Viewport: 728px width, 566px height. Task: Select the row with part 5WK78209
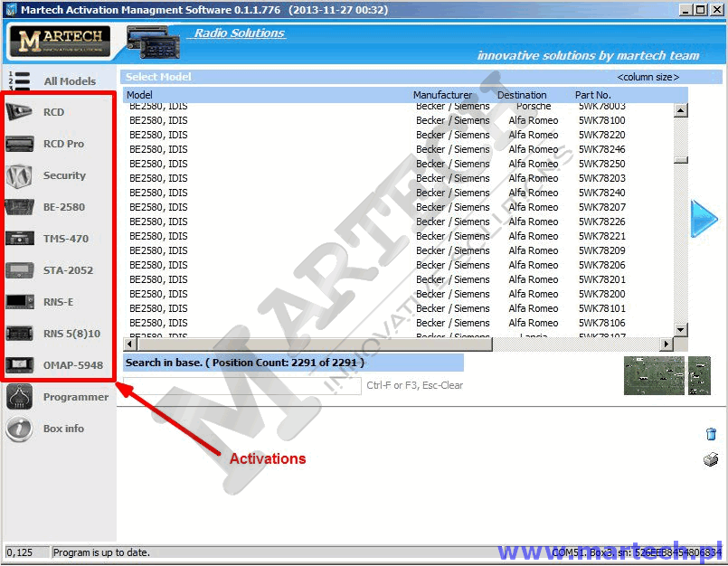pos(398,250)
